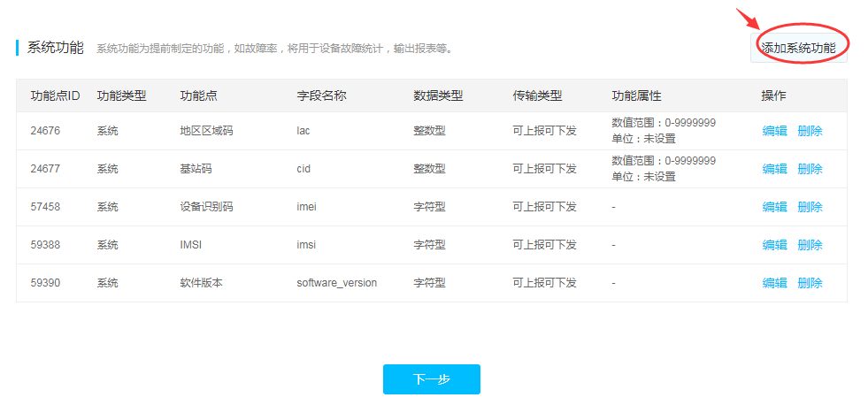
Task: Edit the 基站码 cid row
Action: 774,169
